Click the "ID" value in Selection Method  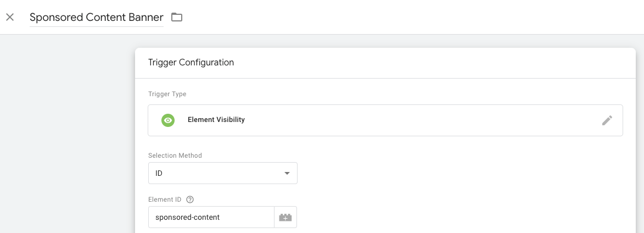[x=159, y=173]
